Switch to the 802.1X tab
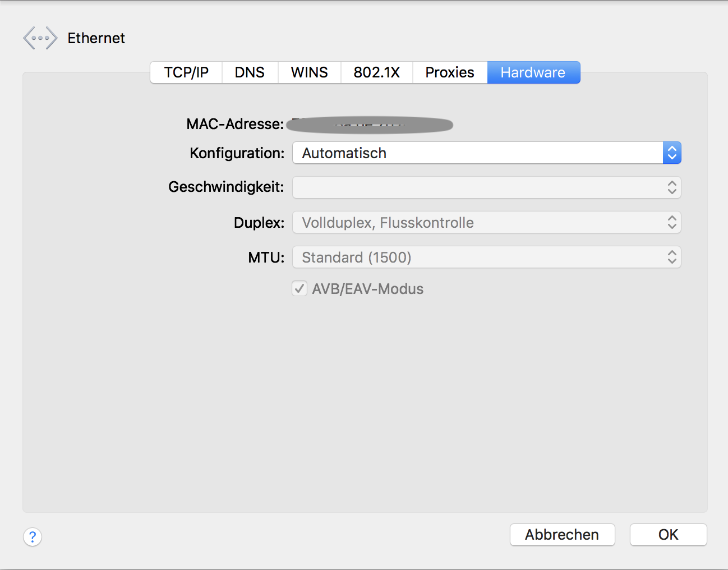 (x=376, y=72)
